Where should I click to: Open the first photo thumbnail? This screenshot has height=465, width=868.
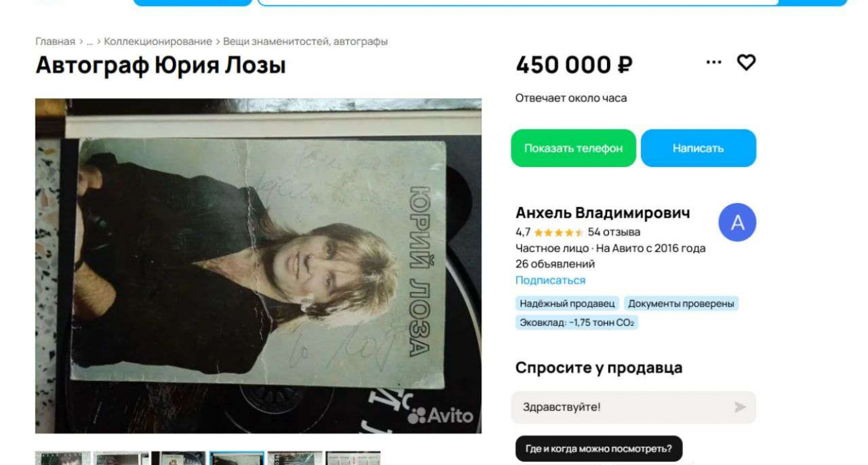pyautogui.click(x=63, y=458)
